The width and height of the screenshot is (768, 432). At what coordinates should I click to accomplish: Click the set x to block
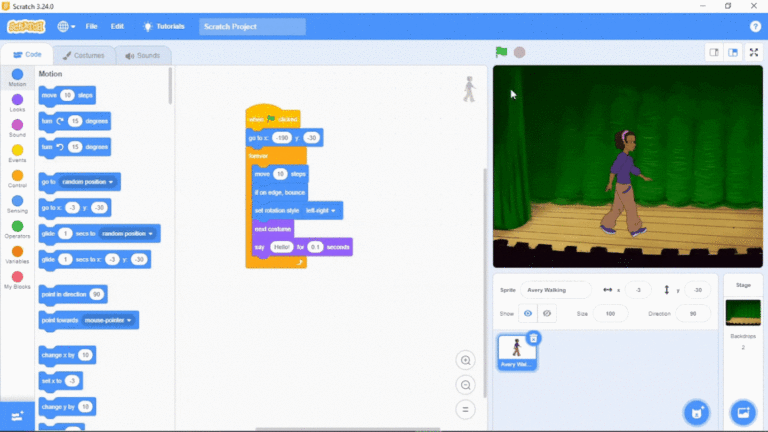pyautogui.click(x=61, y=381)
